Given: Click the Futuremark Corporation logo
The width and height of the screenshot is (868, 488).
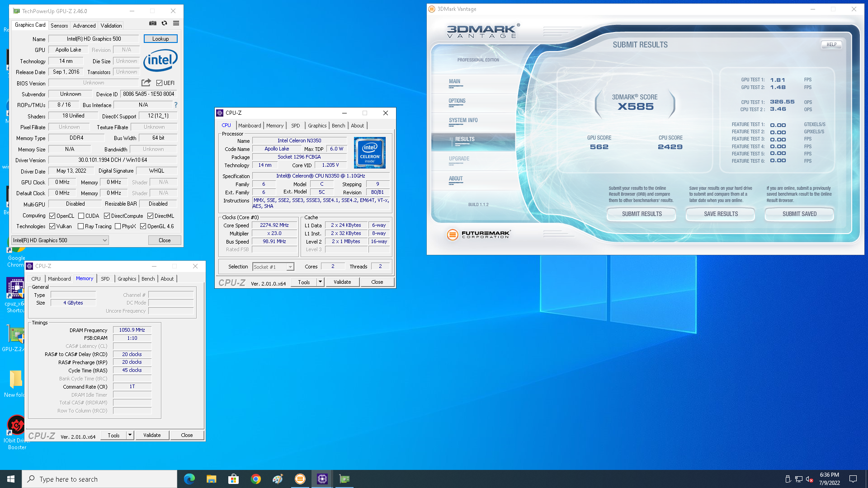Looking at the screenshot, I should tap(478, 235).
